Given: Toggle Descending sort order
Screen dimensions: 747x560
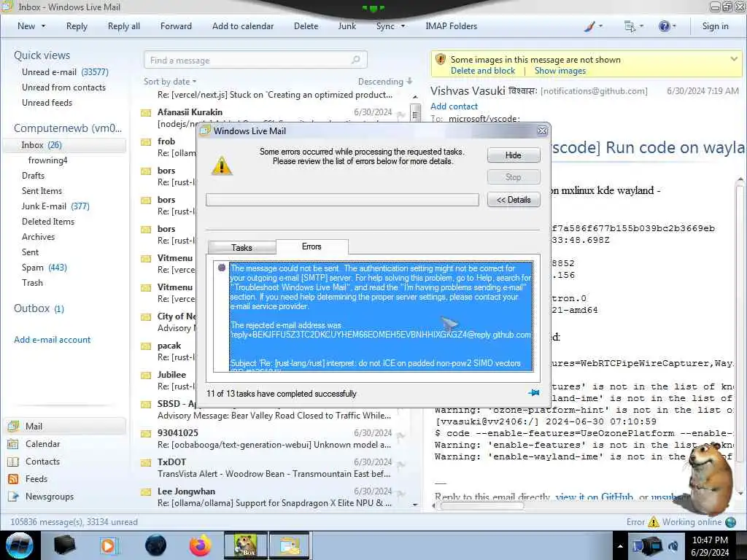Looking at the screenshot, I should 385,82.
